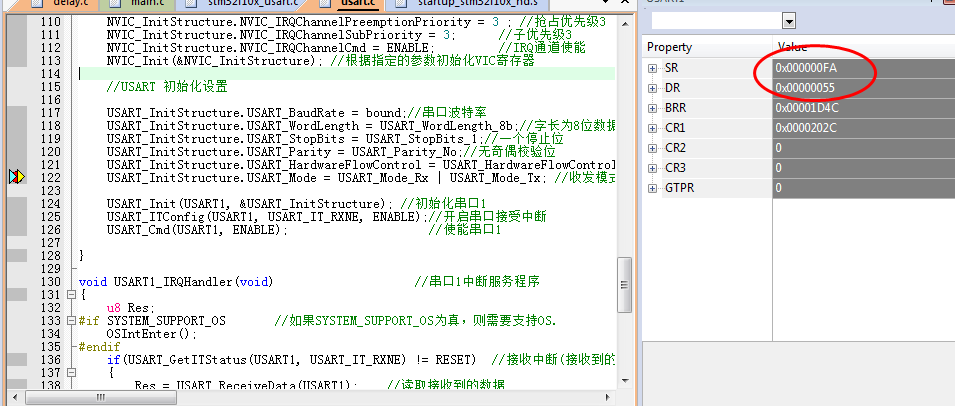955x406 pixels.
Task: Click the USART_Mode_Rx | USART_Mode_Tx line
Action: (327, 177)
